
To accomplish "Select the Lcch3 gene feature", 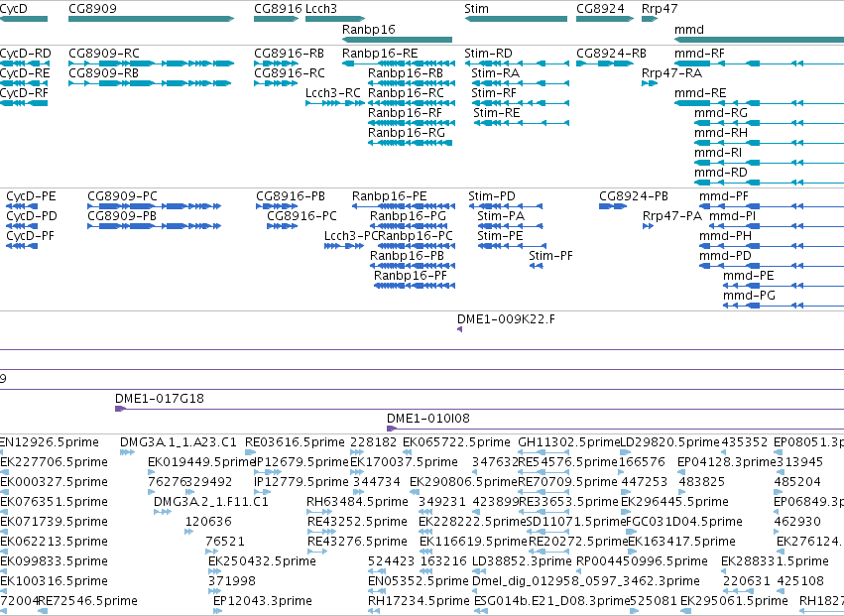I will coord(335,19).
